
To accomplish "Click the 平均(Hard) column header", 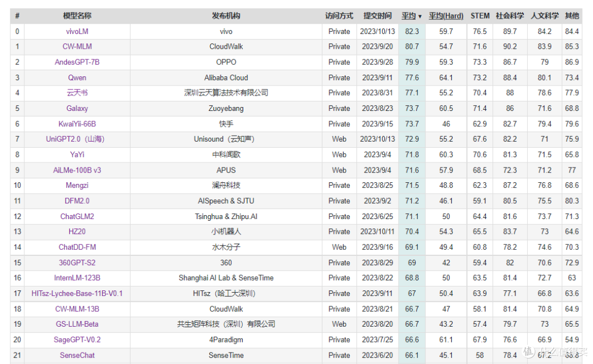I will pyautogui.click(x=446, y=16).
